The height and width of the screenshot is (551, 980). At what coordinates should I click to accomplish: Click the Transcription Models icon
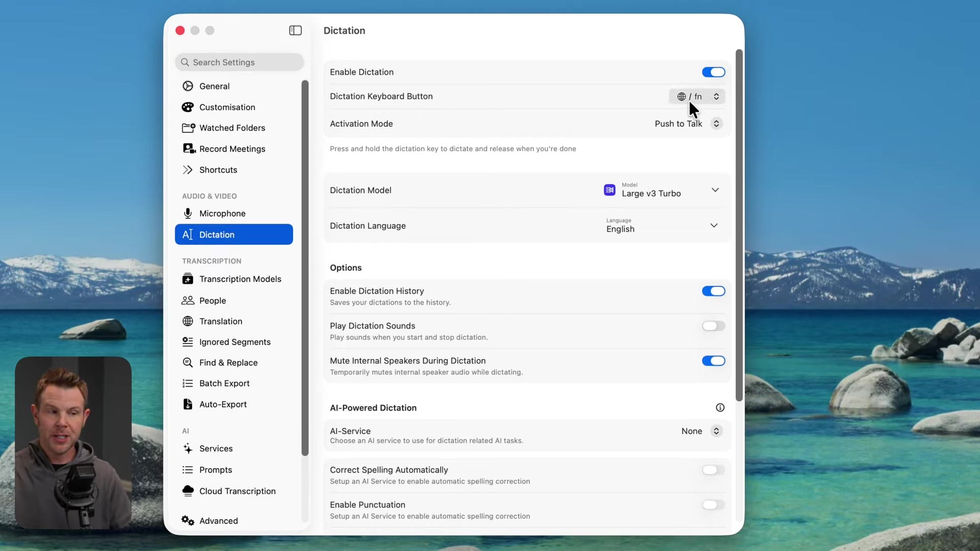point(188,279)
